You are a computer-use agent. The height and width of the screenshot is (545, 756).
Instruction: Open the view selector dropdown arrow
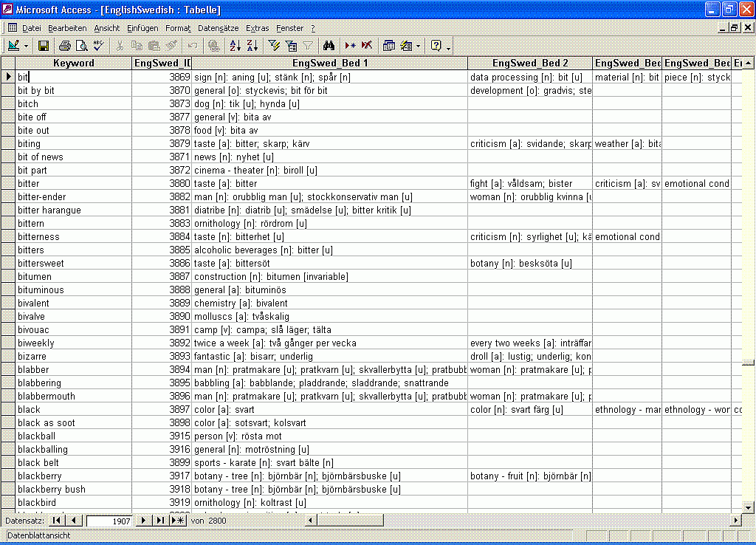tap(26, 47)
